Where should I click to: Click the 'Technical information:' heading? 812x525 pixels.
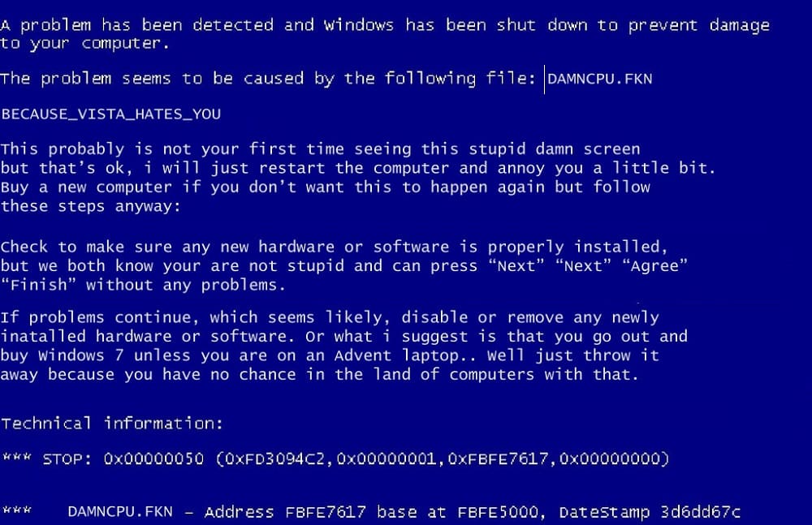(x=112, y=424)
